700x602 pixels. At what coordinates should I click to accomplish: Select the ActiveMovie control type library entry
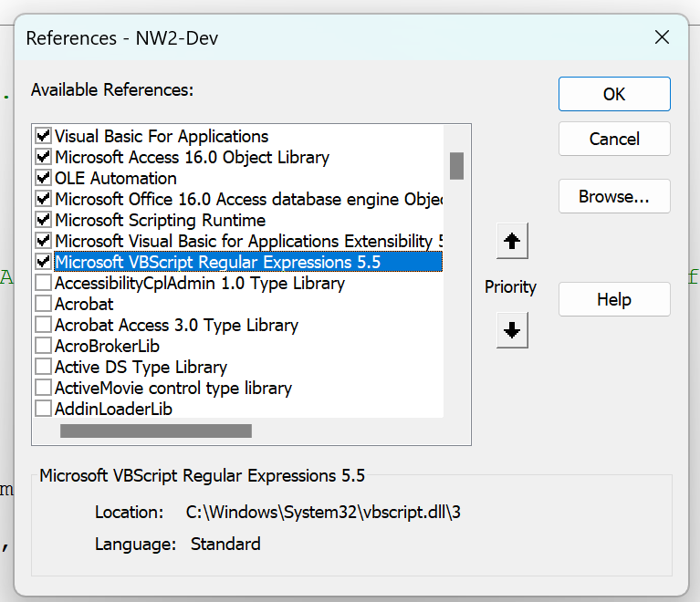pos(173,388)
